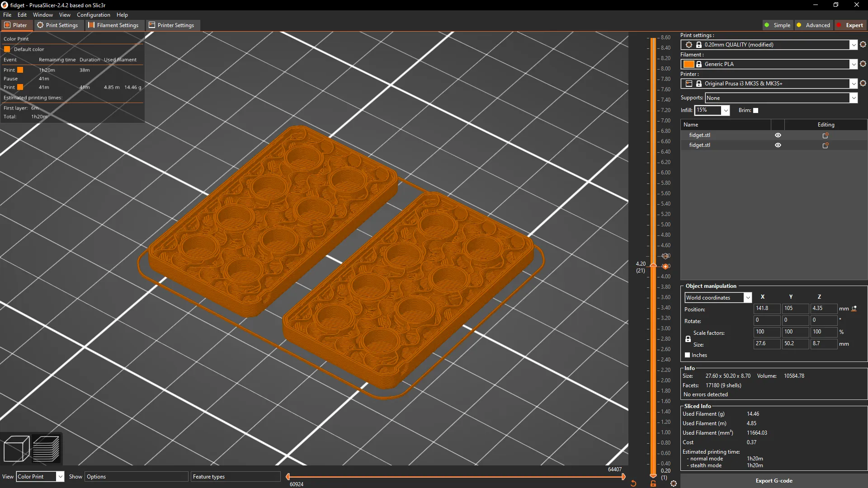Select the Expert mode button
Screen dimensions: 868x488
(x=850, y=25)
